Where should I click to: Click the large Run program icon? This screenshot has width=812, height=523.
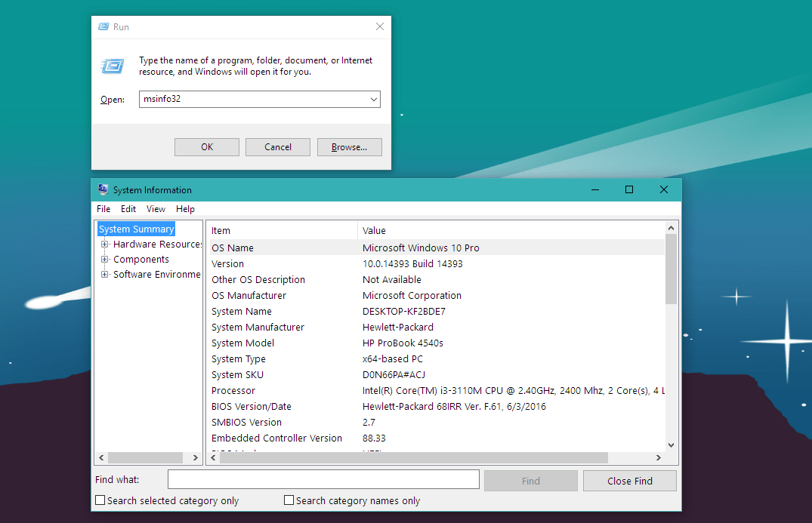tap(113, 66)
